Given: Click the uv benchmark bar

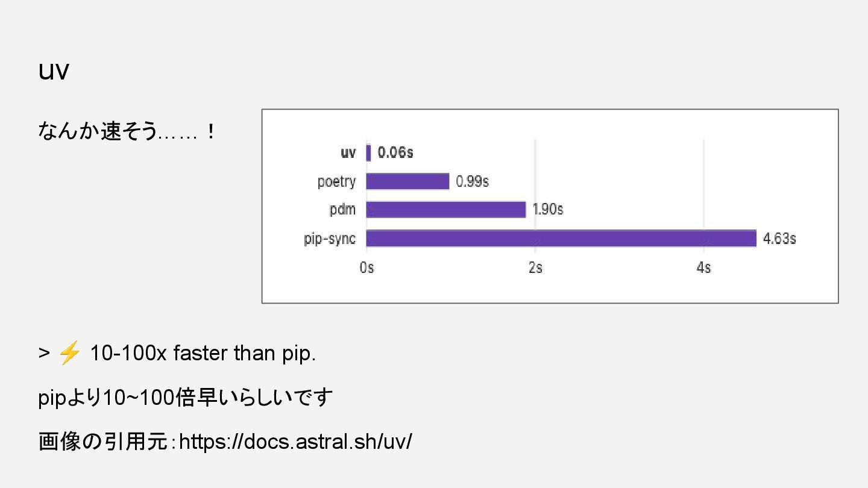Looking at the screenshot, I should click(368, 153).
